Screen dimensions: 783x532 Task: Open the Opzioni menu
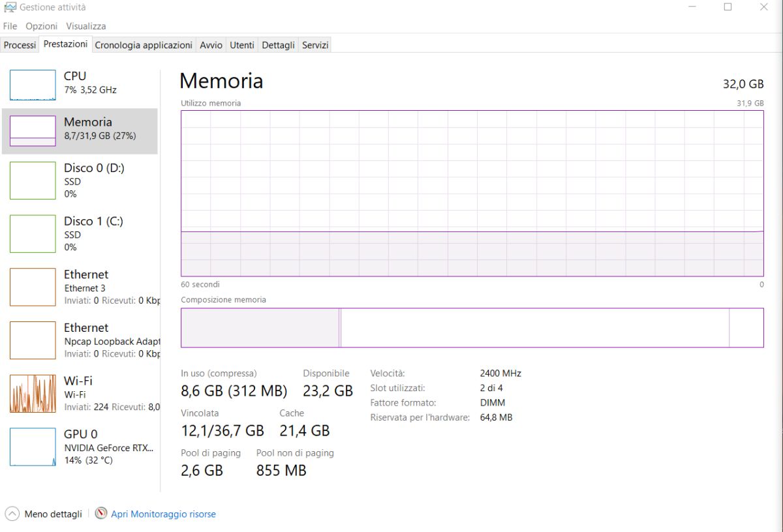click(x=42, y=26)
